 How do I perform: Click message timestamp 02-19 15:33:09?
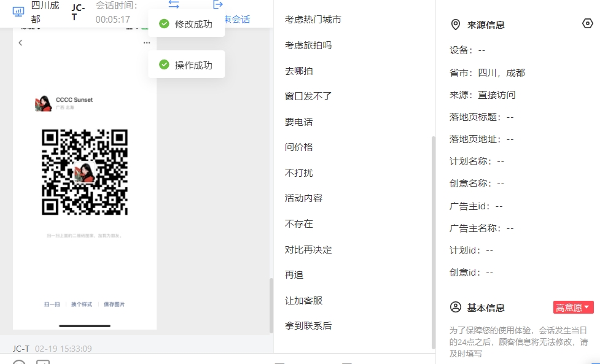[x=63, y=349]
